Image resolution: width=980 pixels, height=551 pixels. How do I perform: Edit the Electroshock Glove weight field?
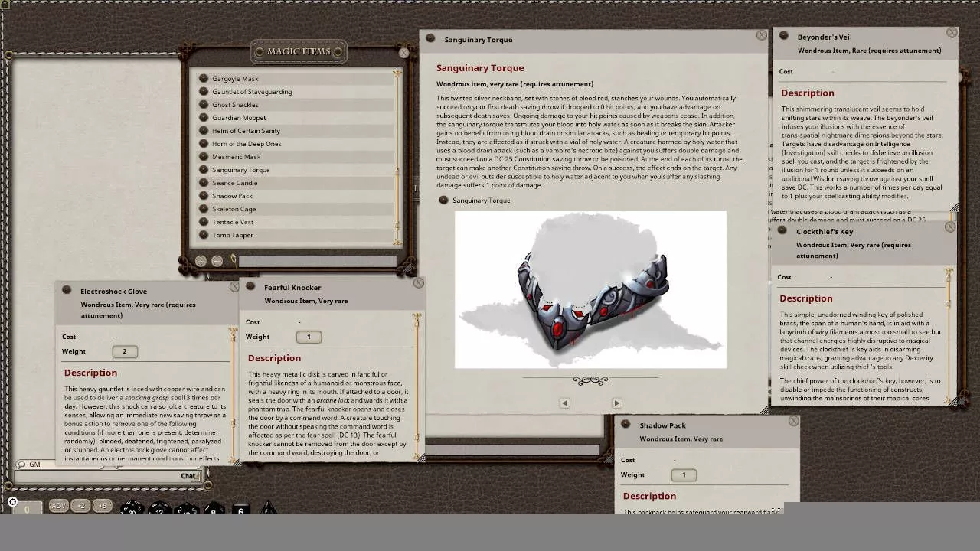coord(125,351)
